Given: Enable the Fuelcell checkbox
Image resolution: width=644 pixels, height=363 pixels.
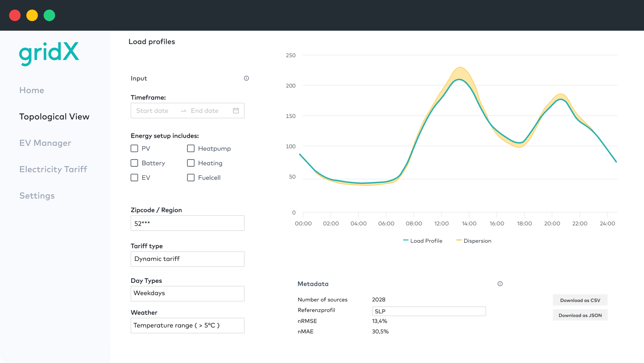Looking at the screenshot, I should point(191,177).
